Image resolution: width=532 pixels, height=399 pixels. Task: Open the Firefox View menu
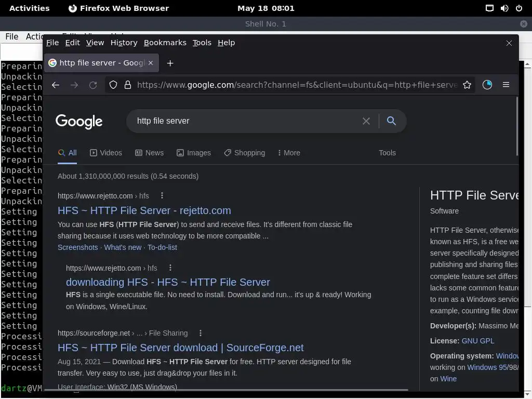click(95, 43)
